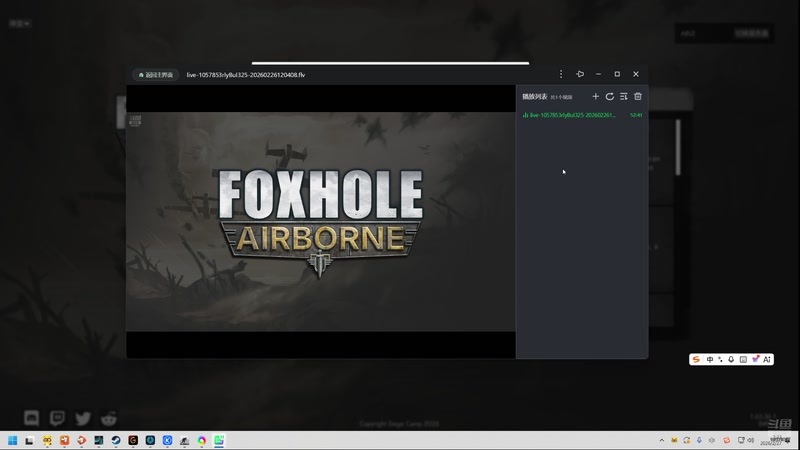
Task: Toggle Chinese input mode on the IME toolbar
Action: click(710, 360)
